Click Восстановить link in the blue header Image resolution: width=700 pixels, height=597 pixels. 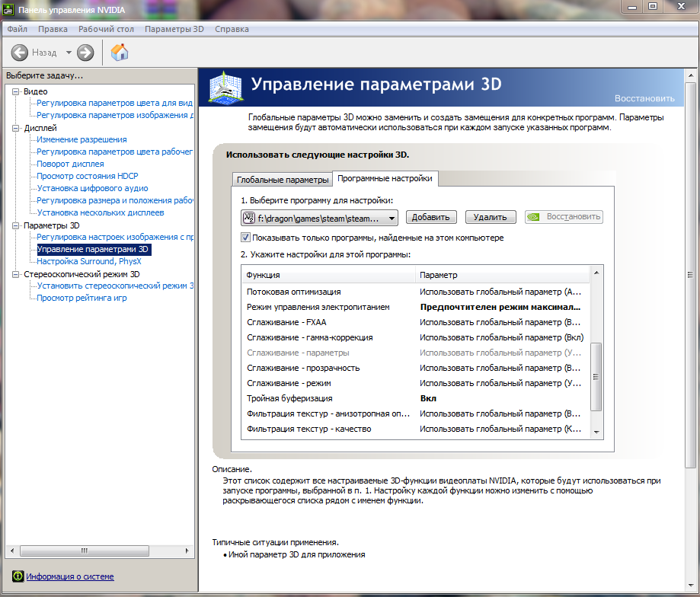point(644,98)
